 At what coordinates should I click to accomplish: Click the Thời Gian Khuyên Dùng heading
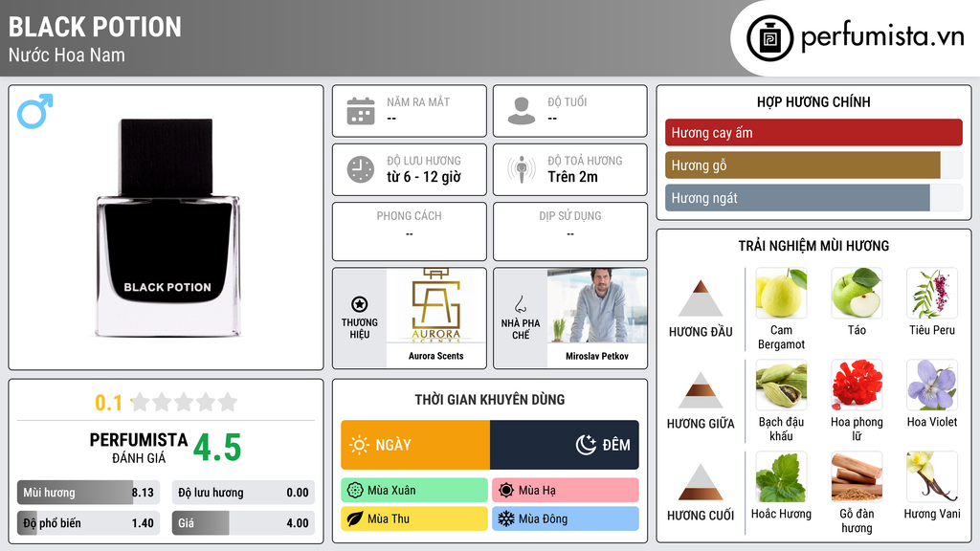(490, 400)
